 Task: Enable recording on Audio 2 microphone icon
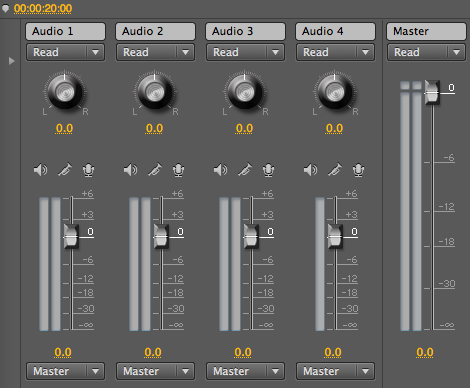[x=178, y=170]
